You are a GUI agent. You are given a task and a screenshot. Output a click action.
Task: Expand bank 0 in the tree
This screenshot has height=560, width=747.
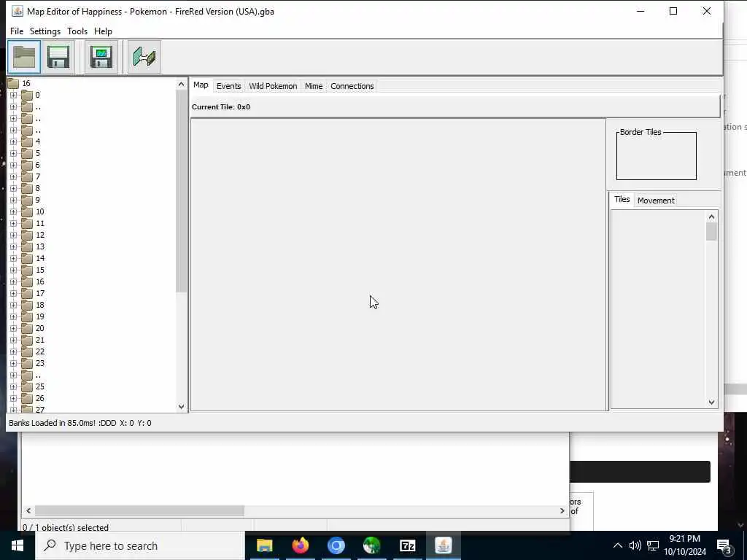click(13, 96)
